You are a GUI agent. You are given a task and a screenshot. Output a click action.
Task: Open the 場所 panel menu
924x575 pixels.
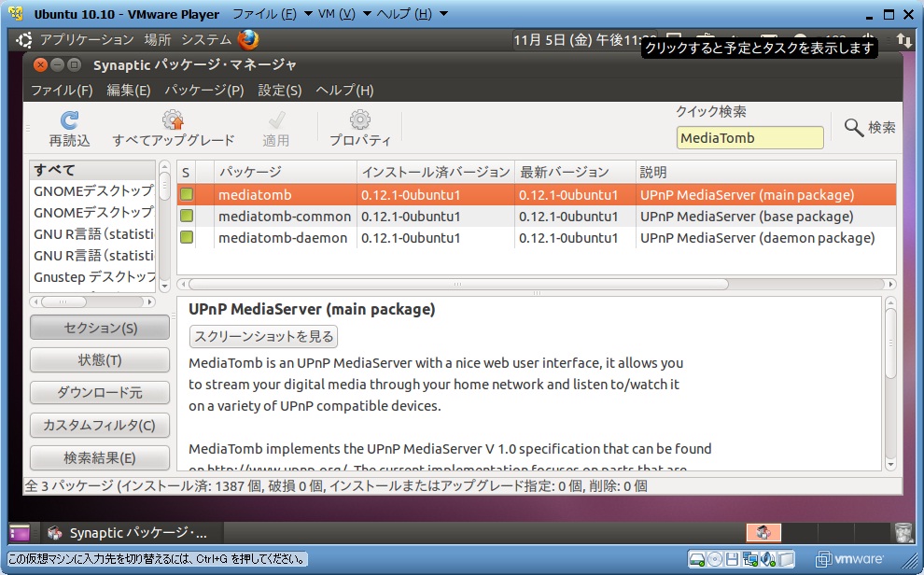[158, 40]
